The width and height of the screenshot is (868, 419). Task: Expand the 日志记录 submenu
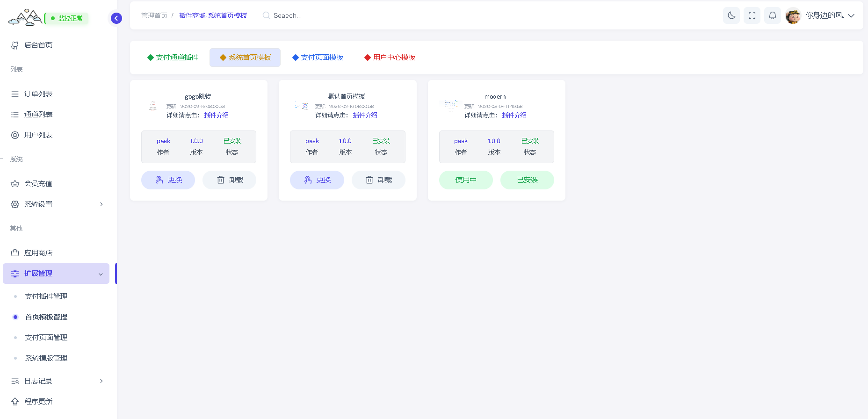[56, 381]
